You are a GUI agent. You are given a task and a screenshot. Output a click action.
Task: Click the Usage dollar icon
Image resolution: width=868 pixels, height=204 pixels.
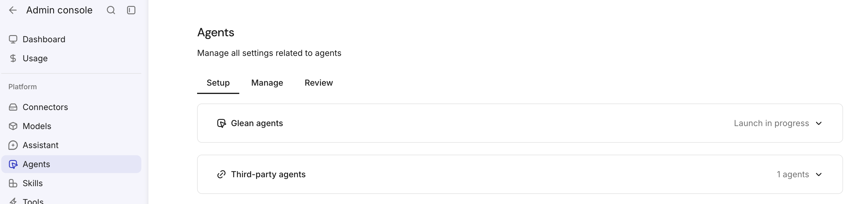(13, 58)
